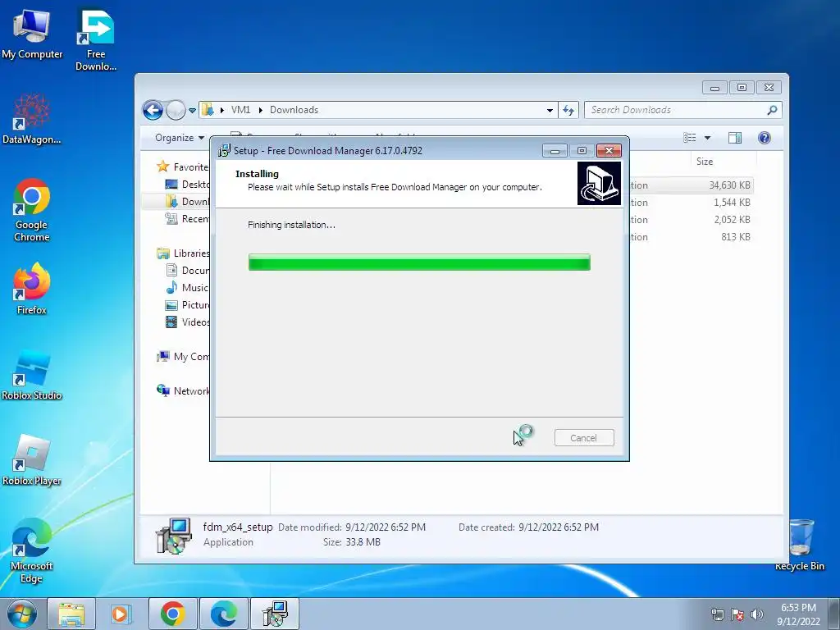Click the fdm_x64_setup icon in details pane
The width and height of the screenshot is (840, 630).
[174, 535]
